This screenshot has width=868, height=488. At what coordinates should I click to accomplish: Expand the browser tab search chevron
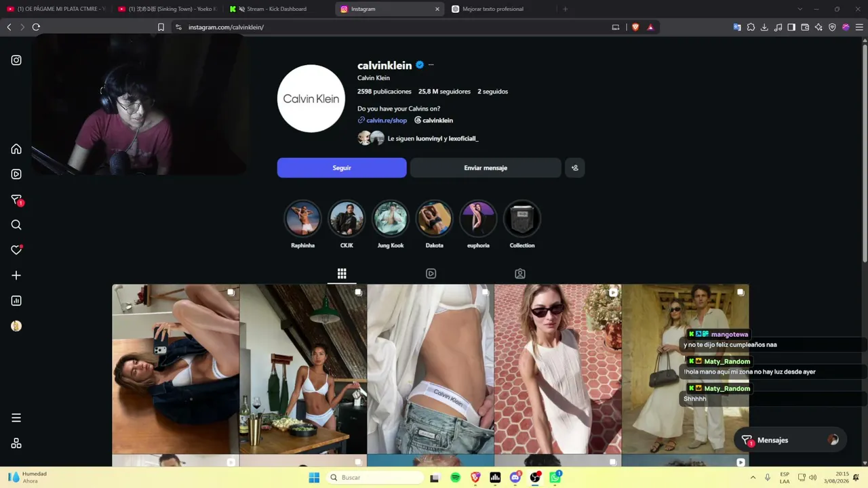800,9
